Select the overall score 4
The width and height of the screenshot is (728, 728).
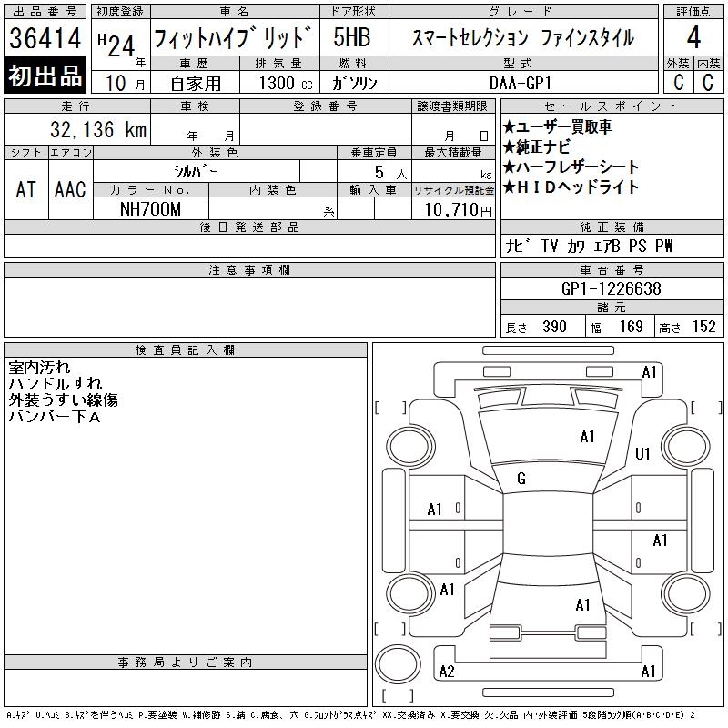pos(693,38)
